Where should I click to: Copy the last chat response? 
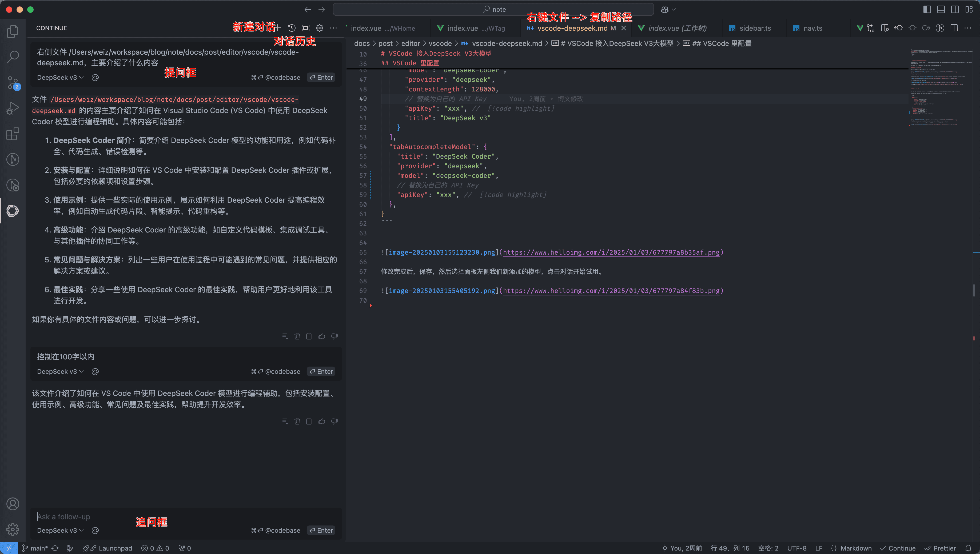tap(309, 421)
